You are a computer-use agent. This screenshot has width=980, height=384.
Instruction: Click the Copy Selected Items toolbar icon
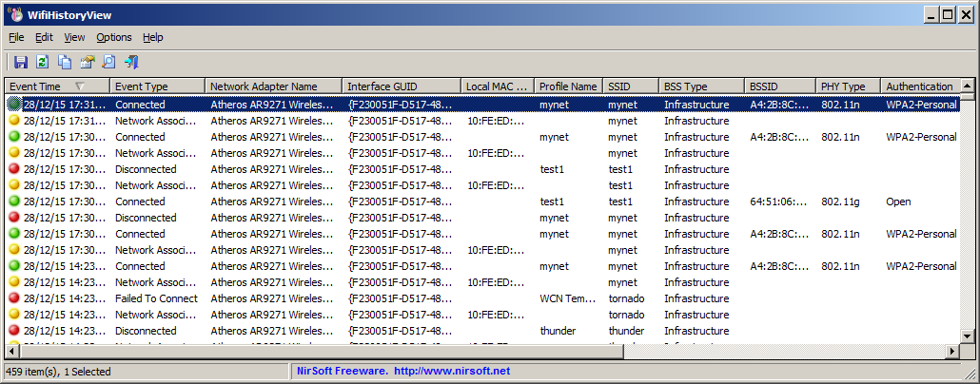pyautogui.click(x=65, y=62)
